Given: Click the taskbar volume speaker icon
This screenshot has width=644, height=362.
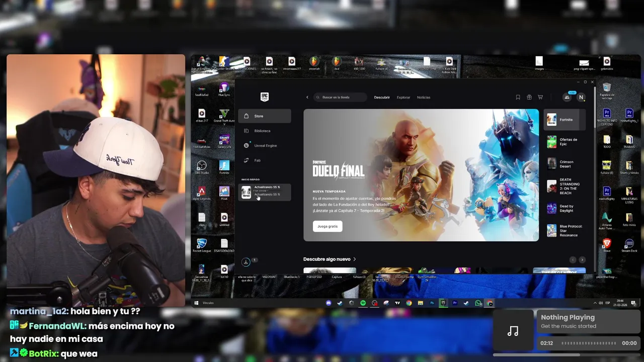Looking at the screenshot, I should [601, 303].
